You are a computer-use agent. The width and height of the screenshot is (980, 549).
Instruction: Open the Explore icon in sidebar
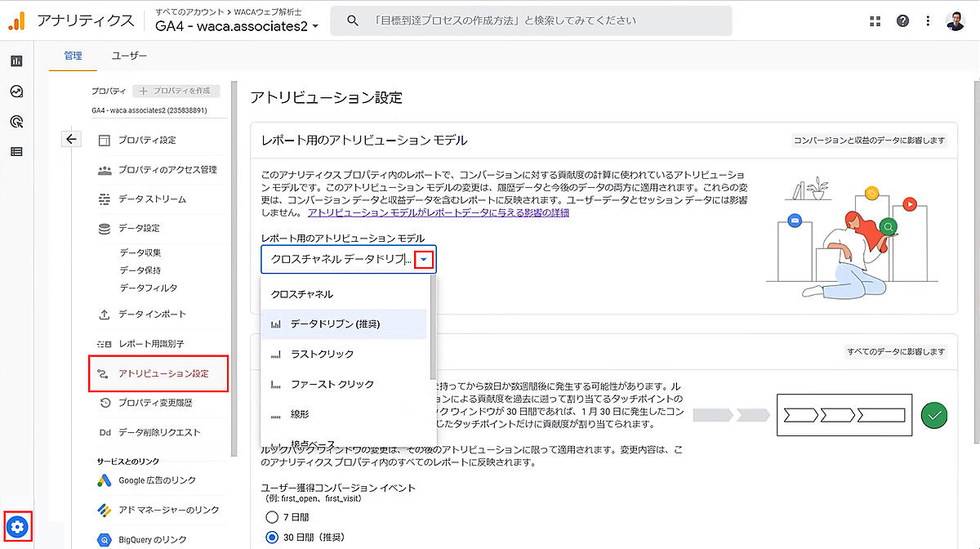tap(16, 91)
